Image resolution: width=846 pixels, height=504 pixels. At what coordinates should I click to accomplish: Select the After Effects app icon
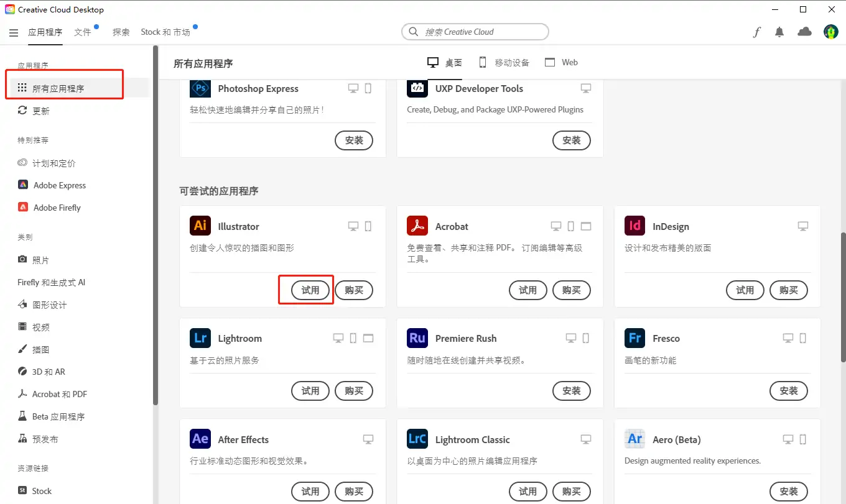pos(200,439)
